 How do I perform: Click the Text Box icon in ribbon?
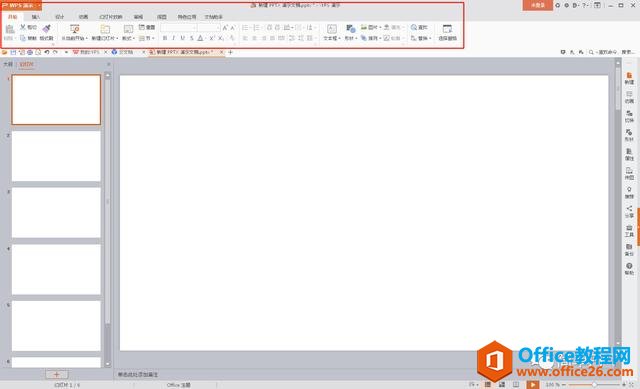coord(331,29)
